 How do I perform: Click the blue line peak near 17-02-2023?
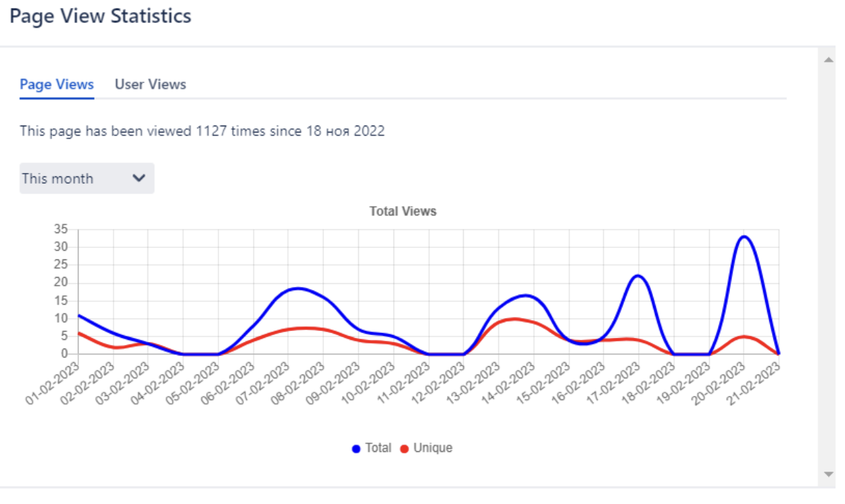[x=637, y=276]
